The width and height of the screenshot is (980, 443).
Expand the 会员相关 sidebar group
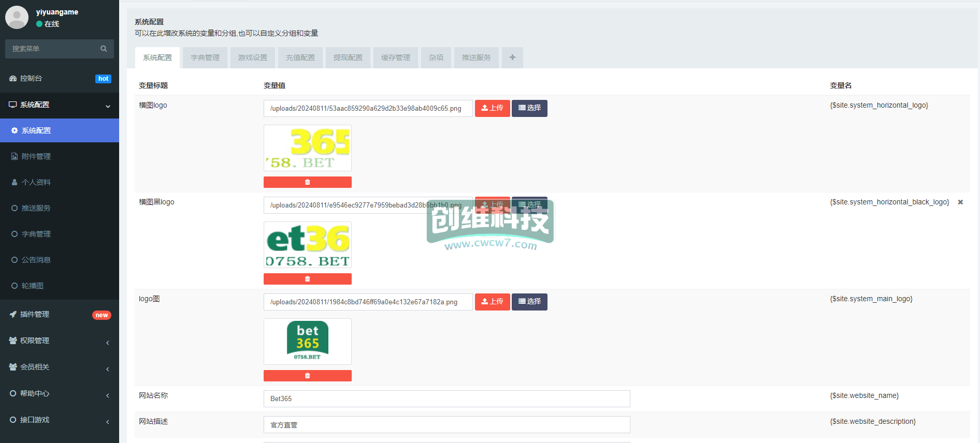pyautogui.click(x=60, y=367)
